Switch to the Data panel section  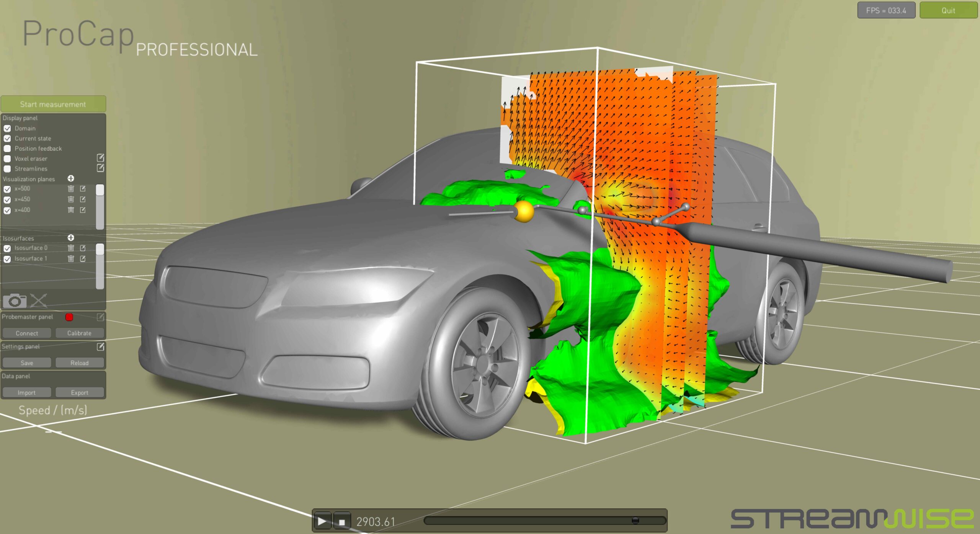click(16, 376)
